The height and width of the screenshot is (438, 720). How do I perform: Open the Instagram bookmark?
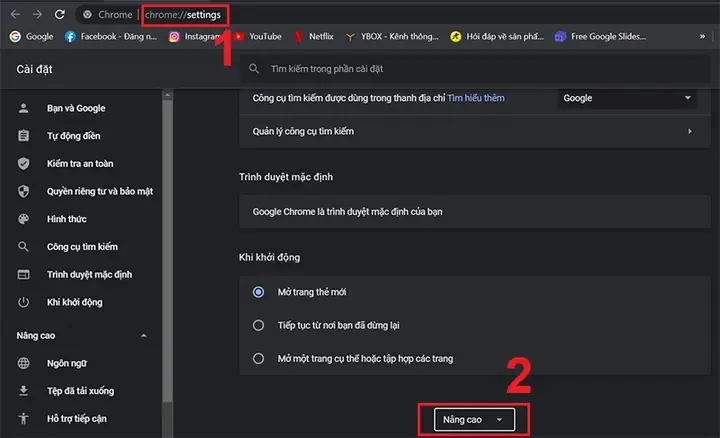[x=194, y=37]
